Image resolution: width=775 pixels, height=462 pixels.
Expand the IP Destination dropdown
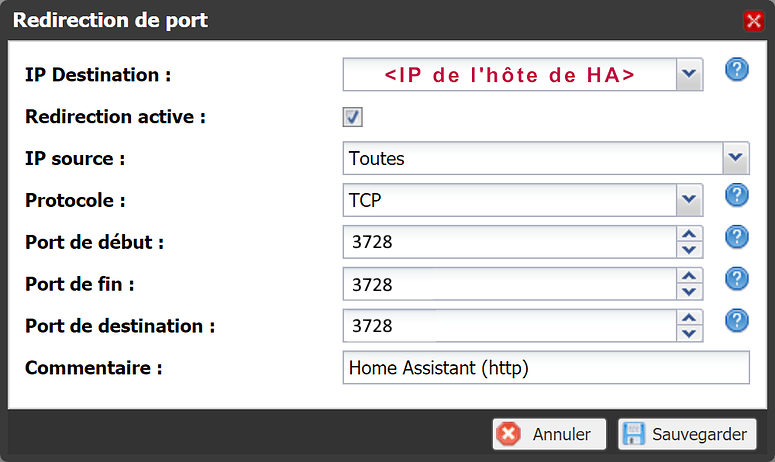pyautogui.click(x=689, y=74)
